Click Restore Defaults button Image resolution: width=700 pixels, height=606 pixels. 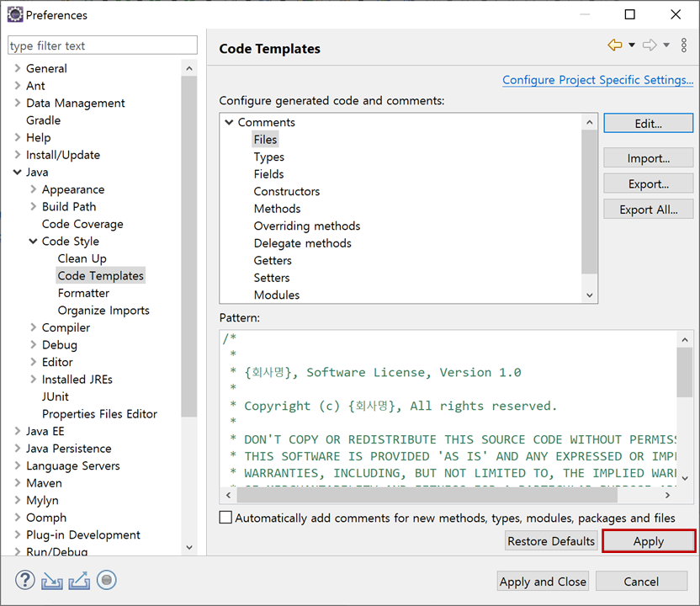coord(551,541)
